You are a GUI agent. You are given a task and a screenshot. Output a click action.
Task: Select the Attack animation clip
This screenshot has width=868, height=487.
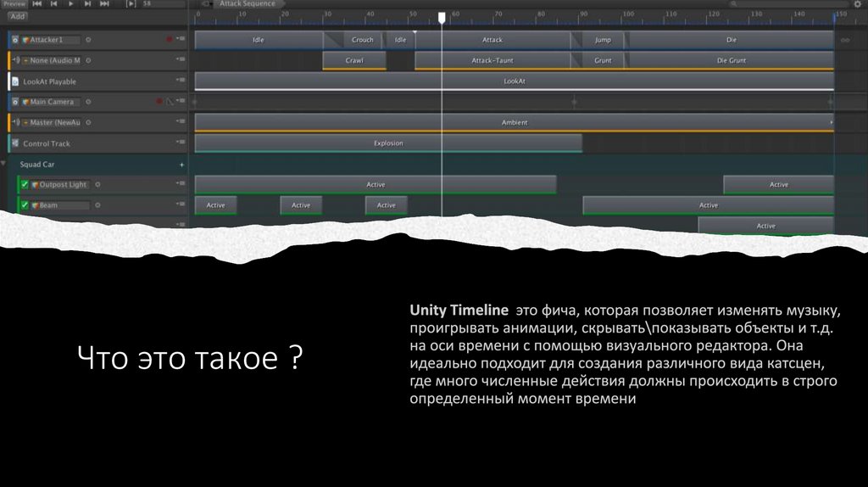[x=492, y=40]
